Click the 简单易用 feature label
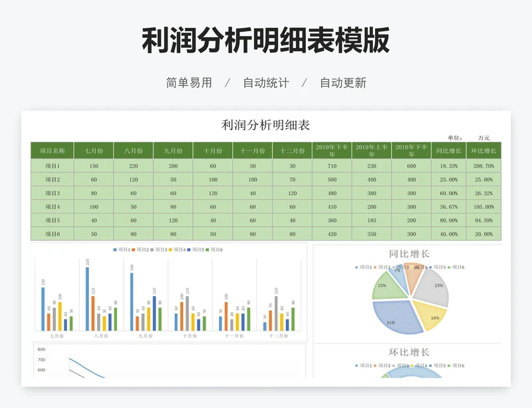Viewport: 532px width, 408px height. pyautogui.click(x=189, y=83)
